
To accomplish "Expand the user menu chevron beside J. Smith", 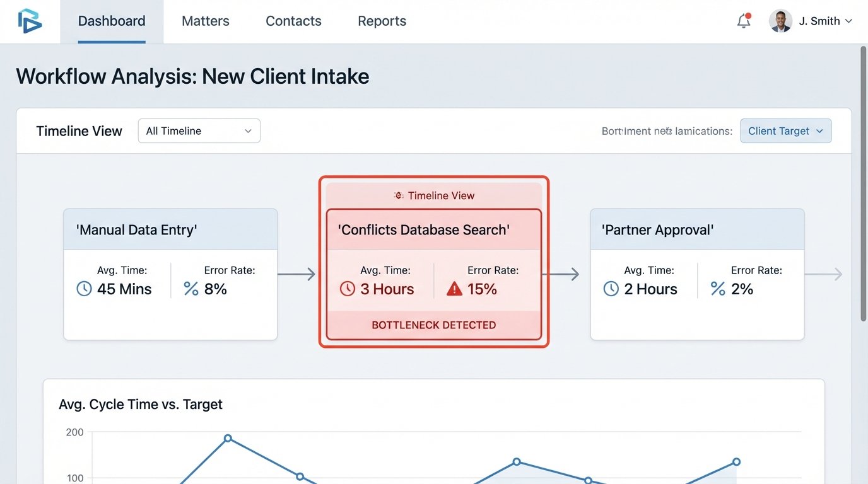I will tap(848, 21).
